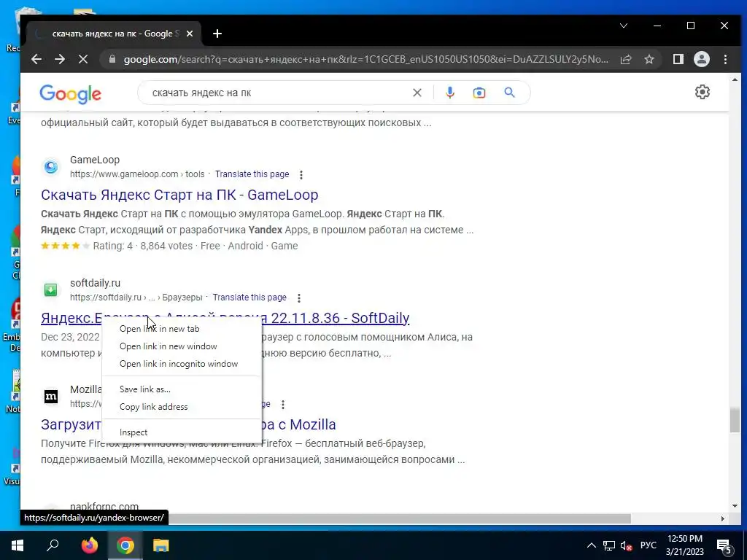The height and width of the screenshot is (560, 747).
Task: Choose Open link in new window
Action: pos(182,346)
